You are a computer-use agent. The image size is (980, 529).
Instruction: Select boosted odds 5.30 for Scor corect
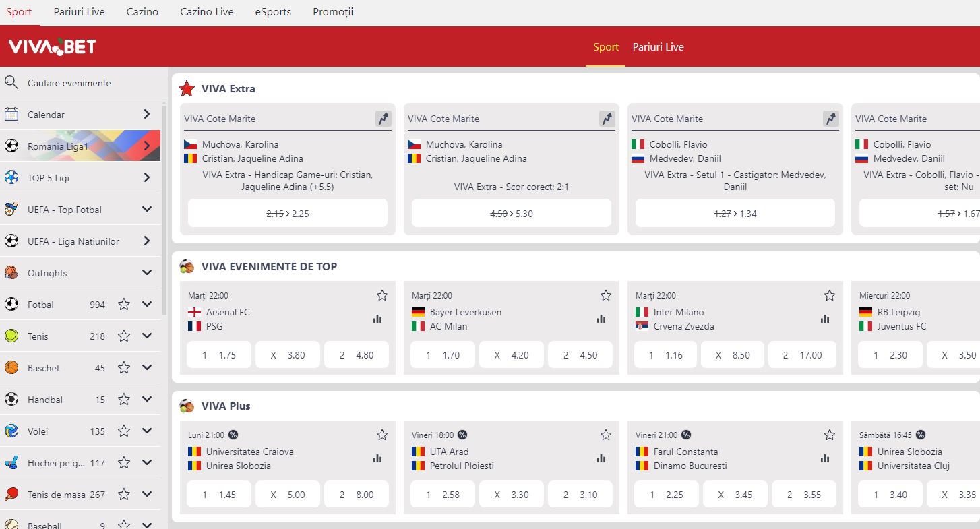pos(512,214)
